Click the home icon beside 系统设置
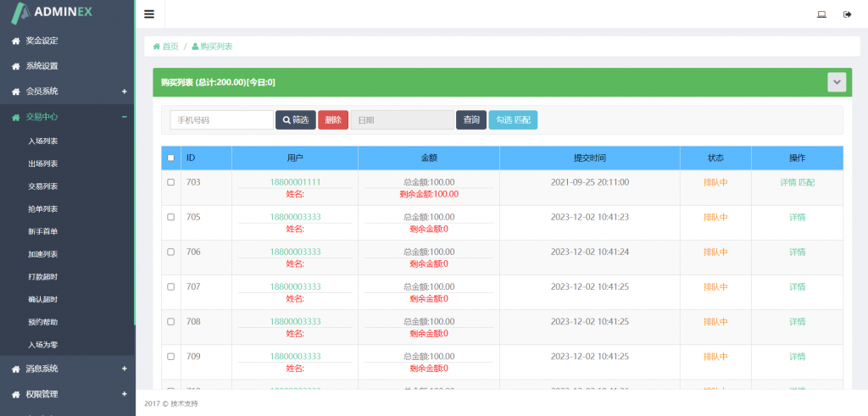The height and width of the screenshot is (416, 868). point(15,66)
